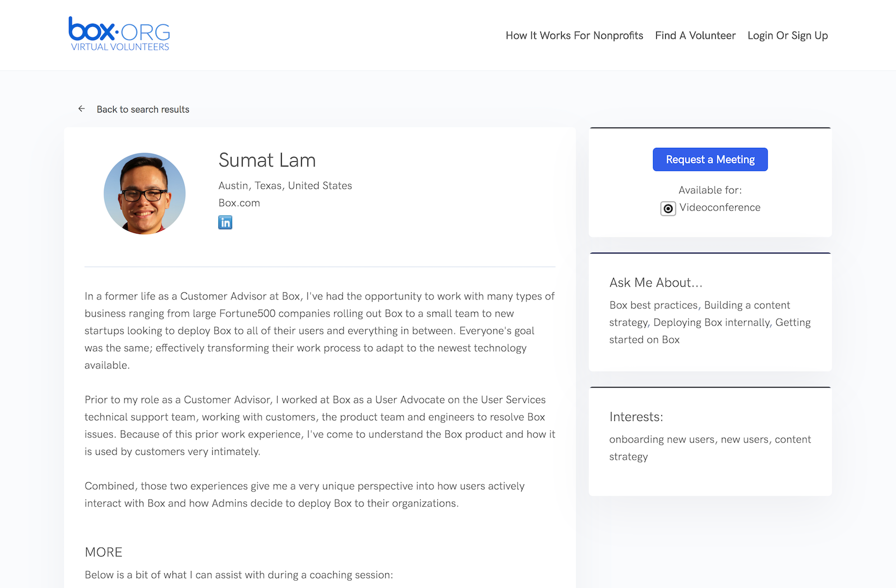
Task: Click the Available for label
Action: pyautogui.click(x=710, y=190)
